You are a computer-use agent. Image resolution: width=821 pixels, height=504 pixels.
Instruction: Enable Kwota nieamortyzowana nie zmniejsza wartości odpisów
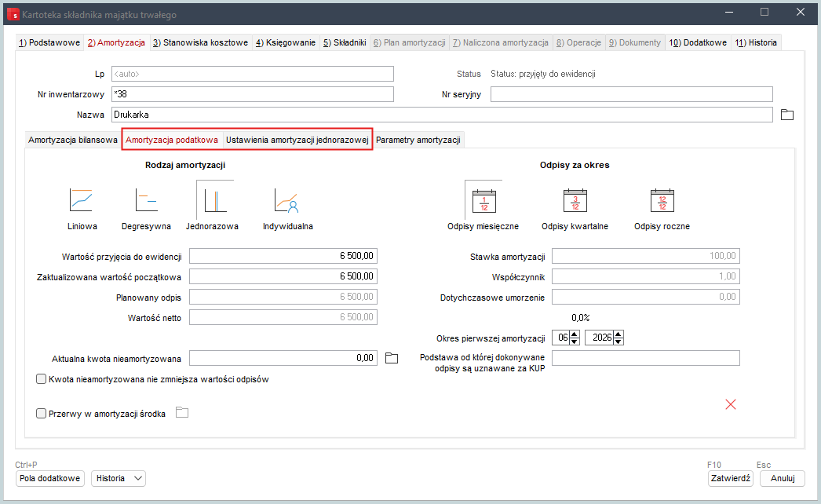(41, 379)
